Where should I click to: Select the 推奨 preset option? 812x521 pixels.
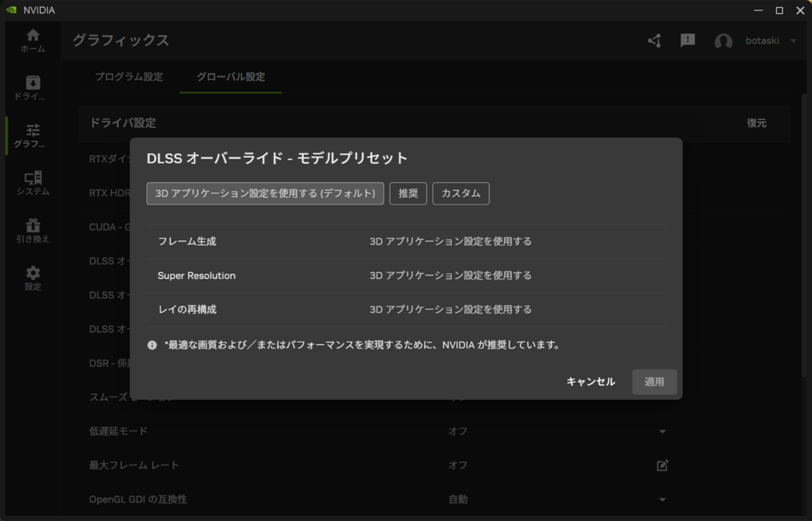pos(408,194)
